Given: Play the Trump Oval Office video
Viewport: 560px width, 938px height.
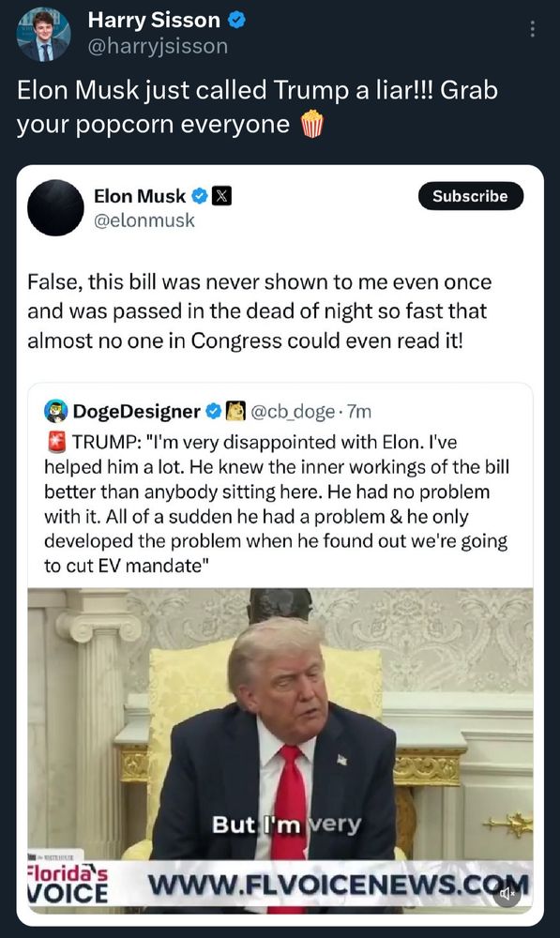Looking at the screenshot, I should click(280, 750).
